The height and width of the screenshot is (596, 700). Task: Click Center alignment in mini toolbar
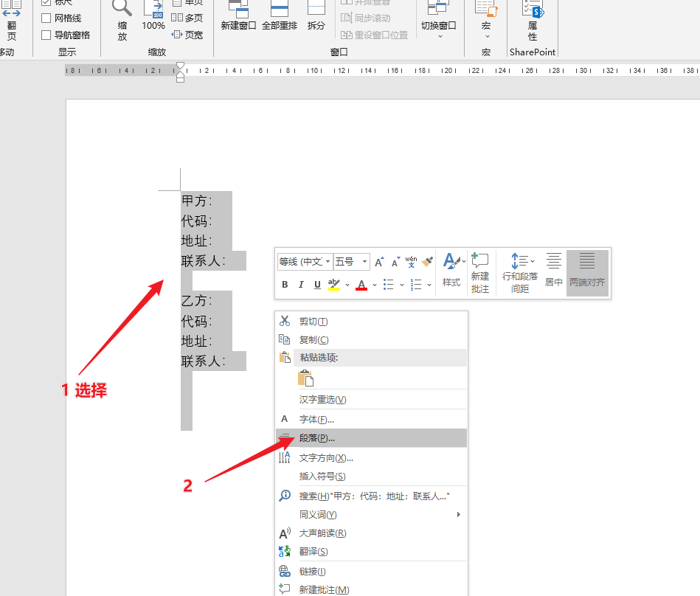tap(553, 271)
